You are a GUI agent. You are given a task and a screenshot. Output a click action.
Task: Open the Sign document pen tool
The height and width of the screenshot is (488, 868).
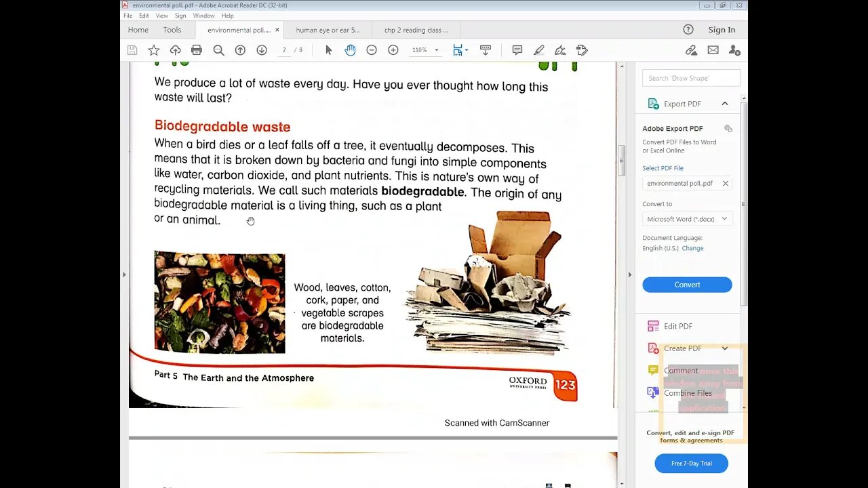(560, 50)
